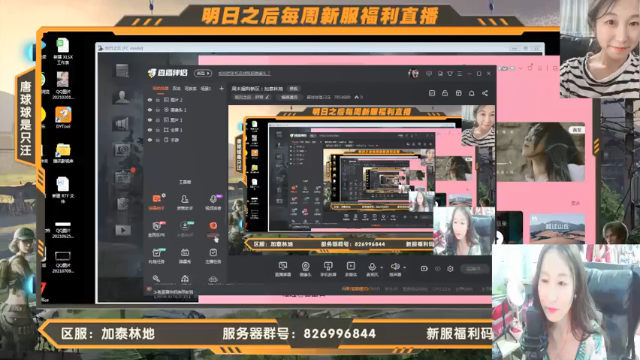The image size is (640, 360).
Task: Click the screen region icon in the bottom toolbar
Action: click(351, 269)
